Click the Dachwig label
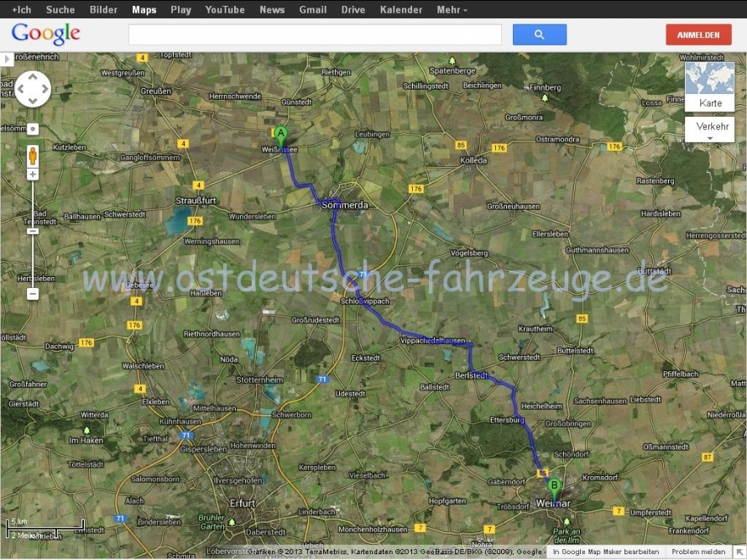This screenshot has height=560, width=747. pyautogui.click(x=60, y=347)
